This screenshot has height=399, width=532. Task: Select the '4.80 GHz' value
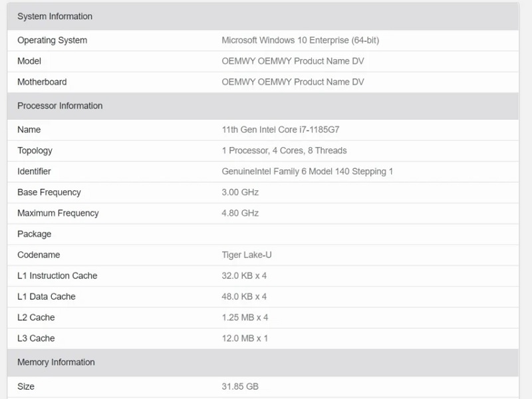click(x=240, y=213)
